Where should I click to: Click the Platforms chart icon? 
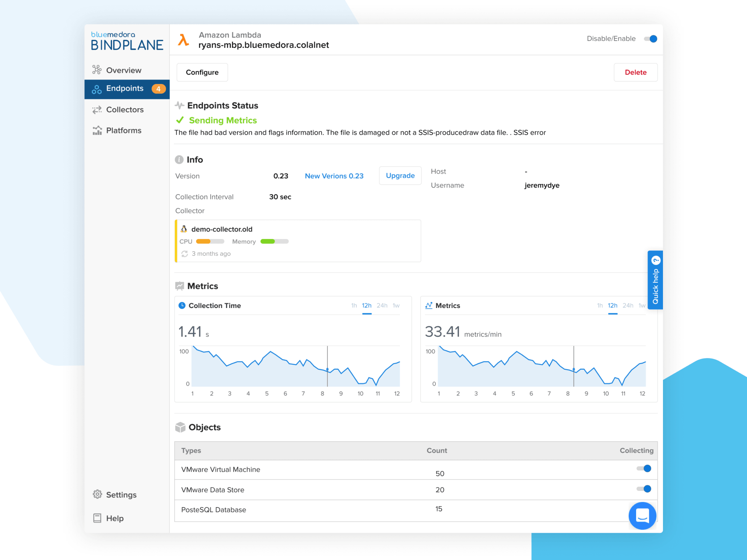tap(97, 130)
